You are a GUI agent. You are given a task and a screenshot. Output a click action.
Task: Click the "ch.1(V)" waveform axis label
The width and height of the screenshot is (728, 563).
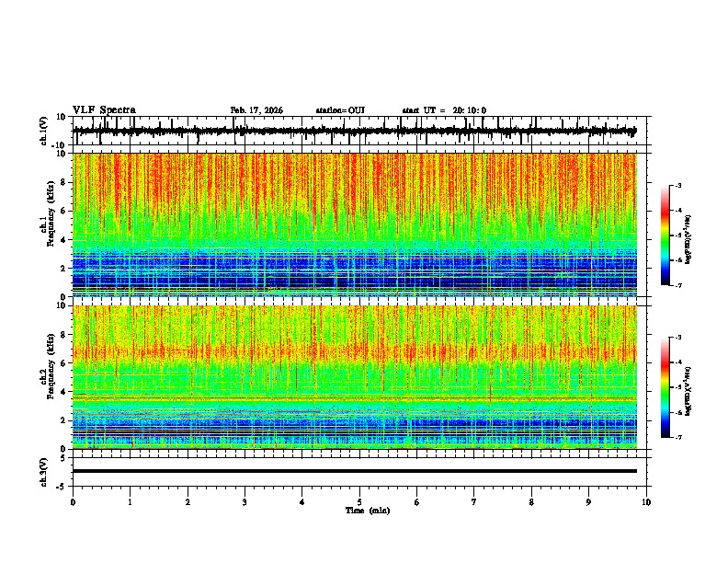click(44, 131)
